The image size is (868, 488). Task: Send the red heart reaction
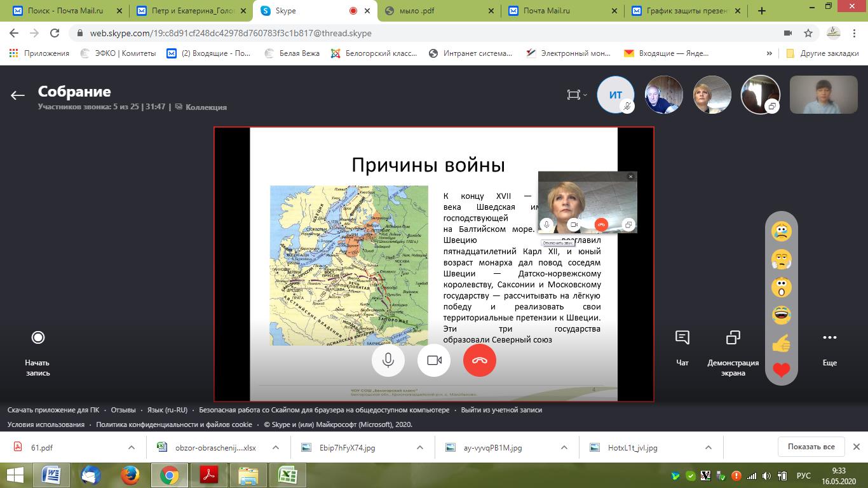pyautogui.click(x=781, y=370)
